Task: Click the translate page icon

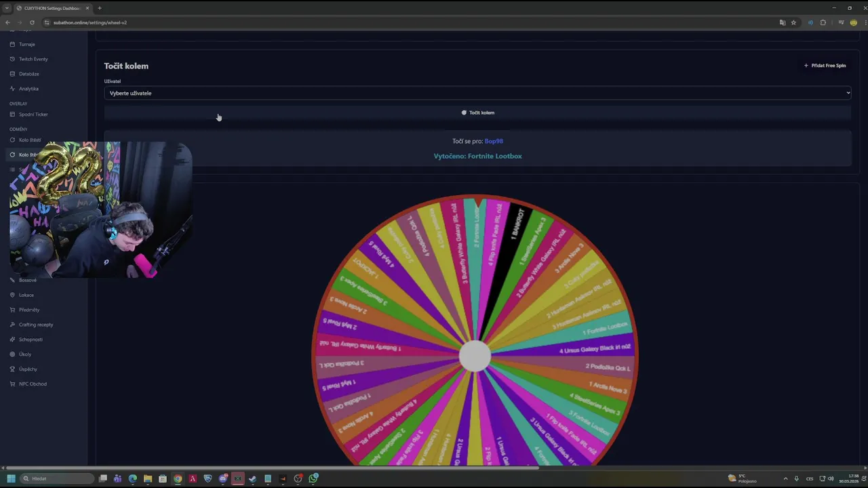Action: tap(783, 22)
